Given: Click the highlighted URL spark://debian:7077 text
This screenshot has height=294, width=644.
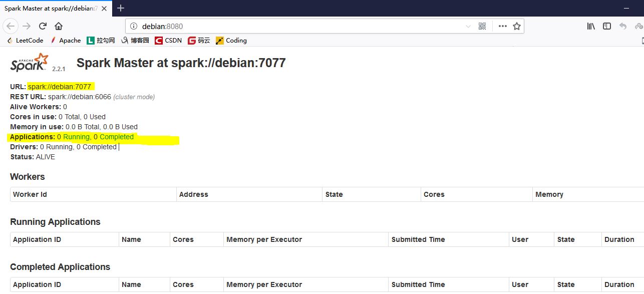Looking at the screenshot, I should 60,87.
